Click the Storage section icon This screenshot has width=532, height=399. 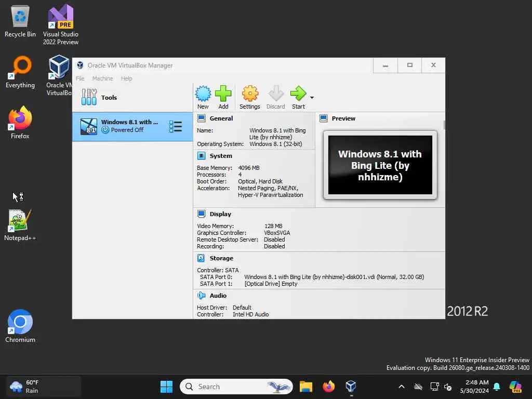[x=201, y=258]
